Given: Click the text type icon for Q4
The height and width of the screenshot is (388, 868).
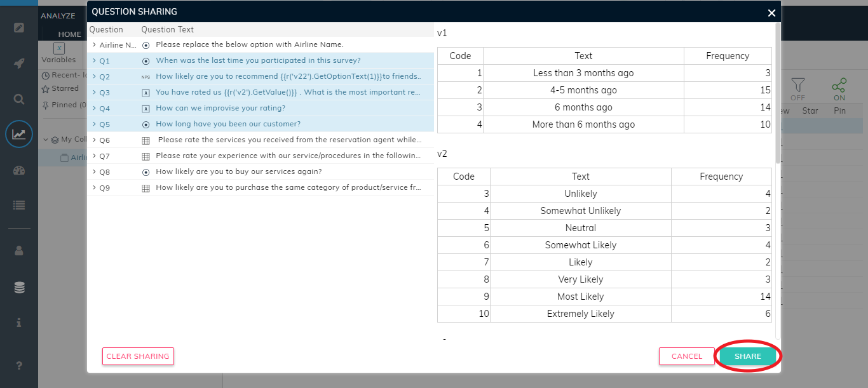Looking at the screenshot, I should 146,109.
